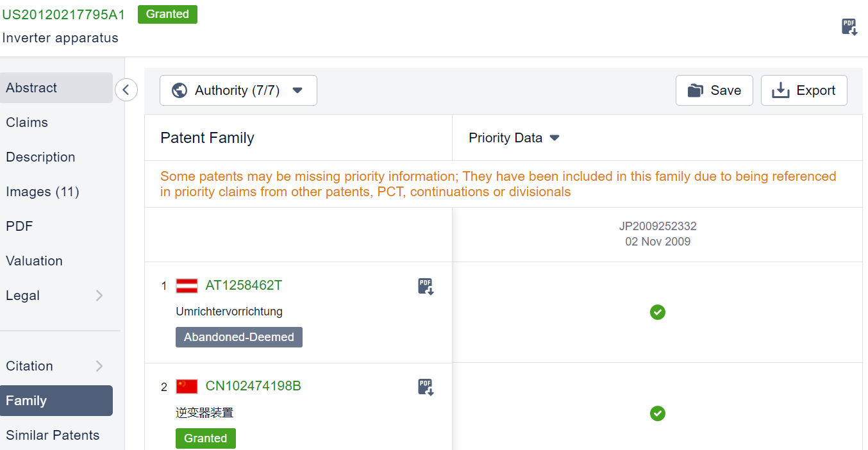Open the Similar Patents tab
Image resolution: width=868 pixels, height=450 pixels.
point(53,435)
